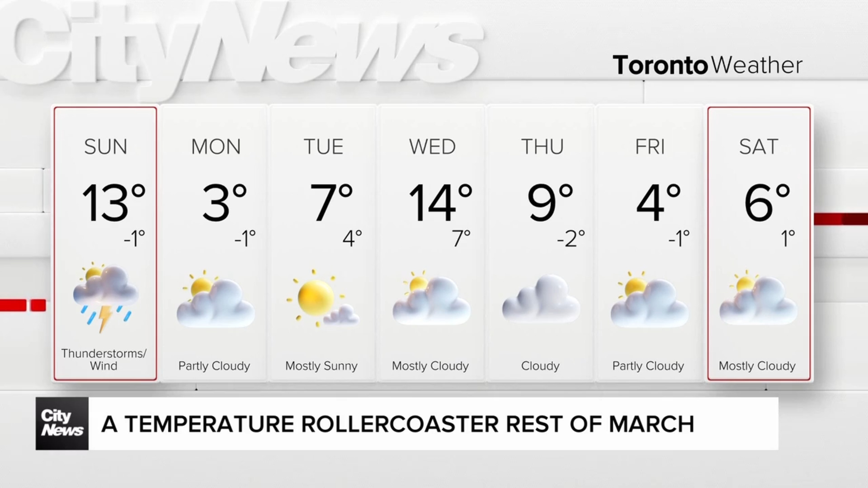The width and height of the screenshot is (868, 488).
Task: Click the Mostly Sunny caption
Action: click(321, 366)
